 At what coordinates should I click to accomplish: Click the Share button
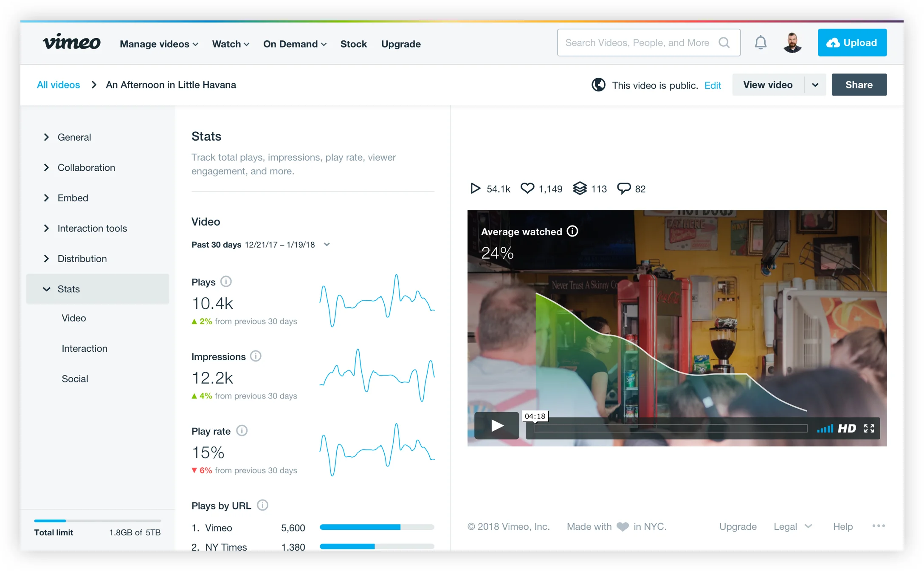coord(859,85)
